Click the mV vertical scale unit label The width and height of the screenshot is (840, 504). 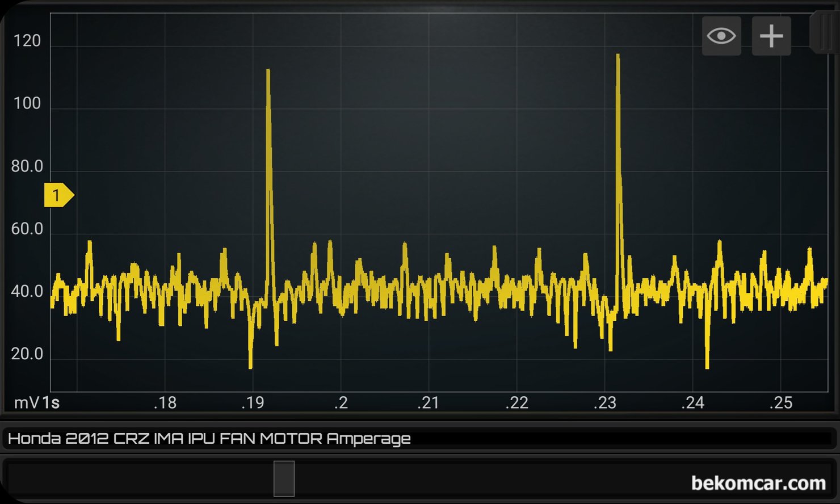pyautogui.click(x=26, y=403)
